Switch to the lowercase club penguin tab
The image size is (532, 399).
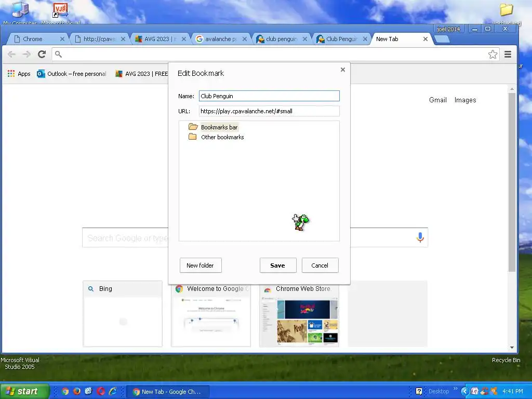(281, 39)
